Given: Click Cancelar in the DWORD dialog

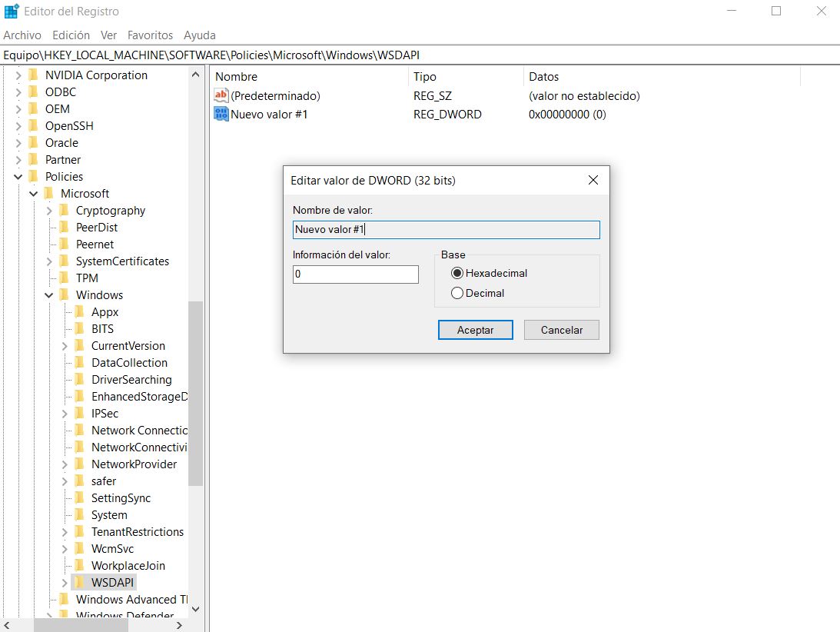Looking at the screenshot, I should [x=562, y=330].
